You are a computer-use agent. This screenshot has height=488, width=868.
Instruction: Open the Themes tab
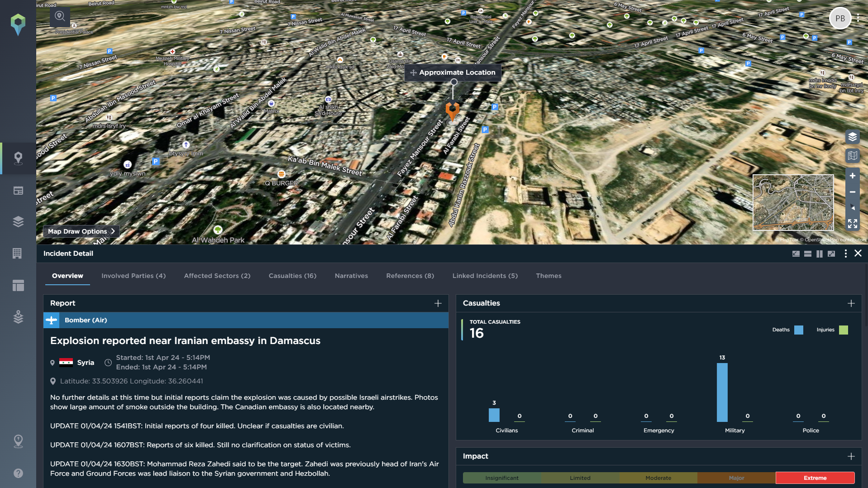[x=548, y=276]
